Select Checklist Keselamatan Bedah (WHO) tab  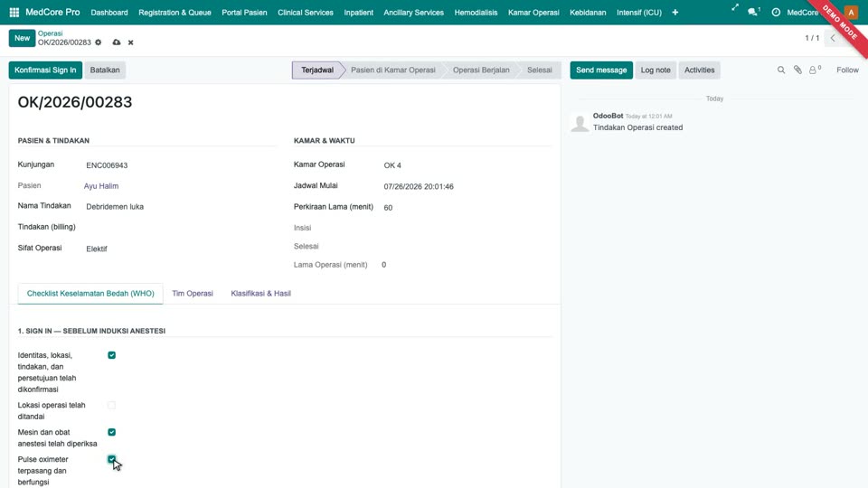point(90,293)
